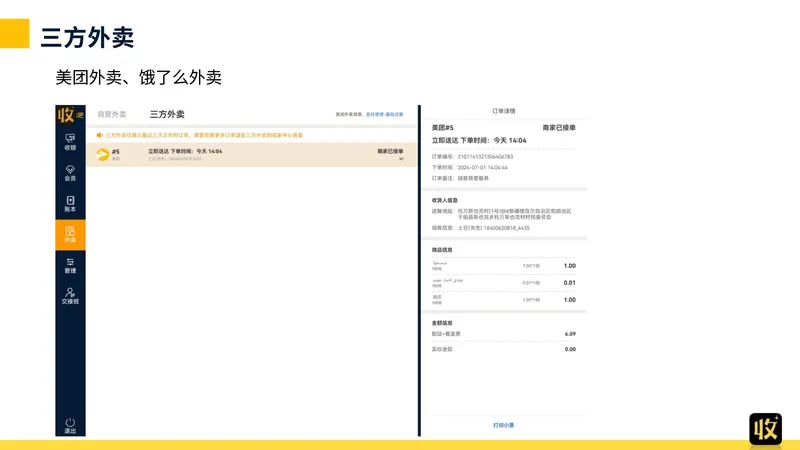800x450 pixels.
Task: Click the 商品信息 section heading
Action: click(x=442, y=249)
